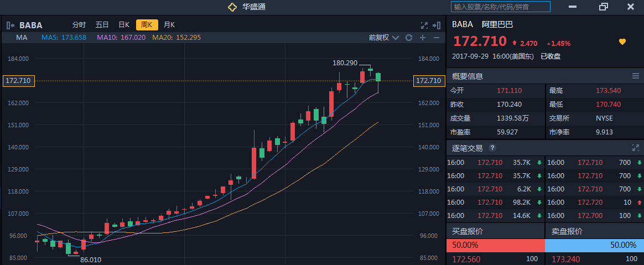Click the MA indicator label
The width and height of the screenshot is (644, 265).
tap(22, 38)
